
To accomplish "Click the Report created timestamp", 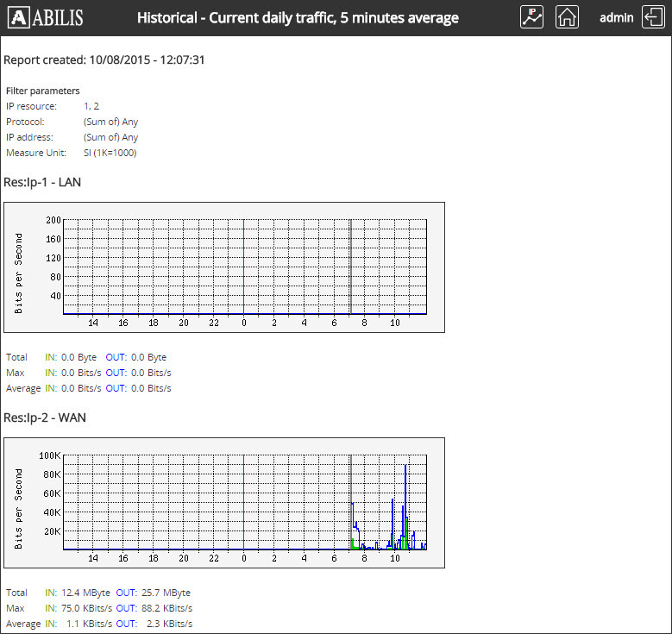I will pos(104,60).
